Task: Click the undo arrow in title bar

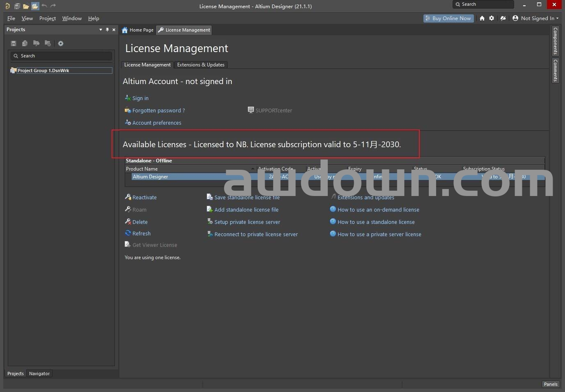Action: pos(44,6)
